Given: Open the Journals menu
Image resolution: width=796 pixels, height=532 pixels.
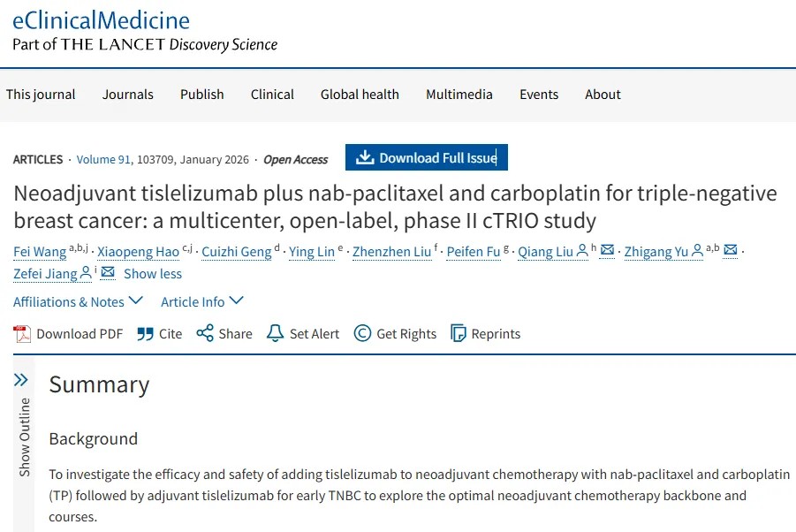Looking at the screenshot, I should (x=127, y=95).
